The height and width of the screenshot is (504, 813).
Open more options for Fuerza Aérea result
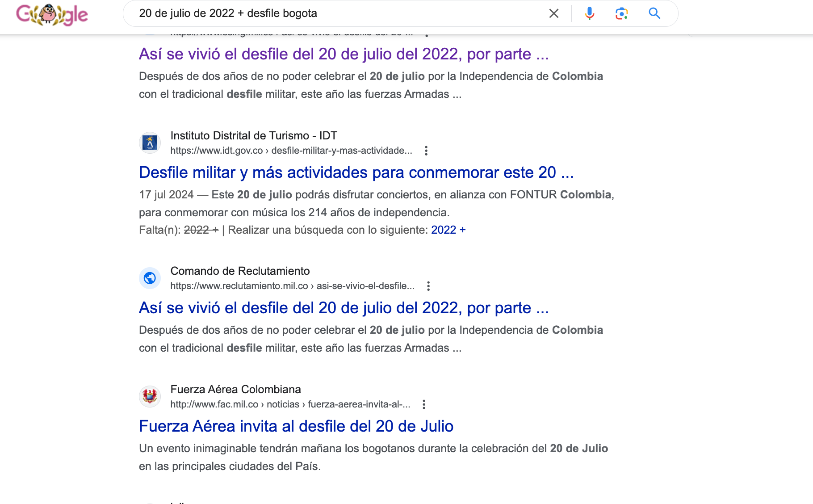tap(423, 404)
